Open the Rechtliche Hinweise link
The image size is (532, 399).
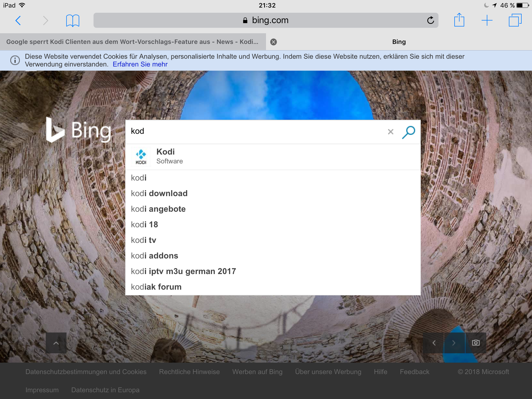(189, 372)
